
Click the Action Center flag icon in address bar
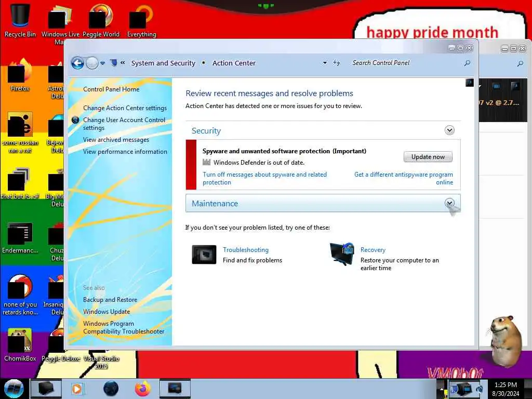(114, 63)
